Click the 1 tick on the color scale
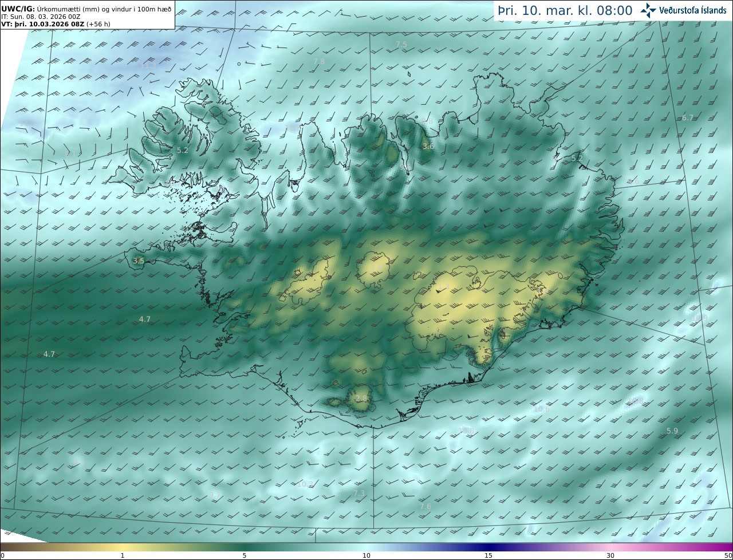Image resolution: width=733 pixels, height=560 pixels. point(123,555)
